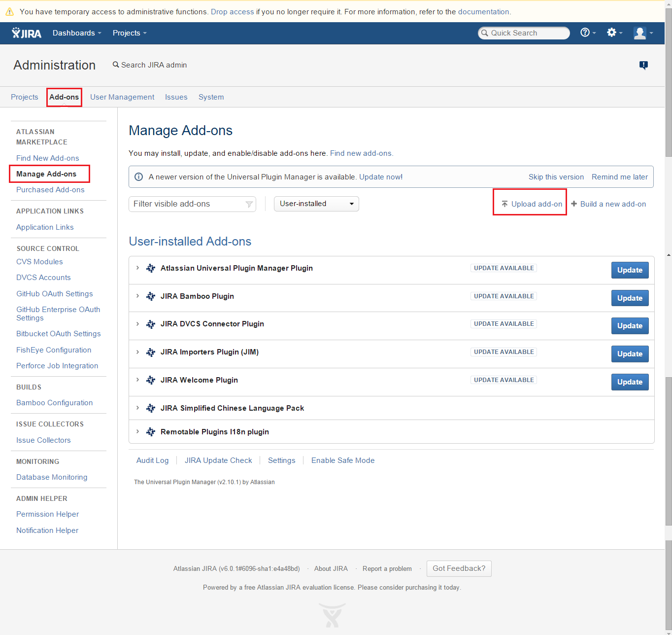Focus the Quick Search field
This screenshot has width=672, height=635.
524,33
